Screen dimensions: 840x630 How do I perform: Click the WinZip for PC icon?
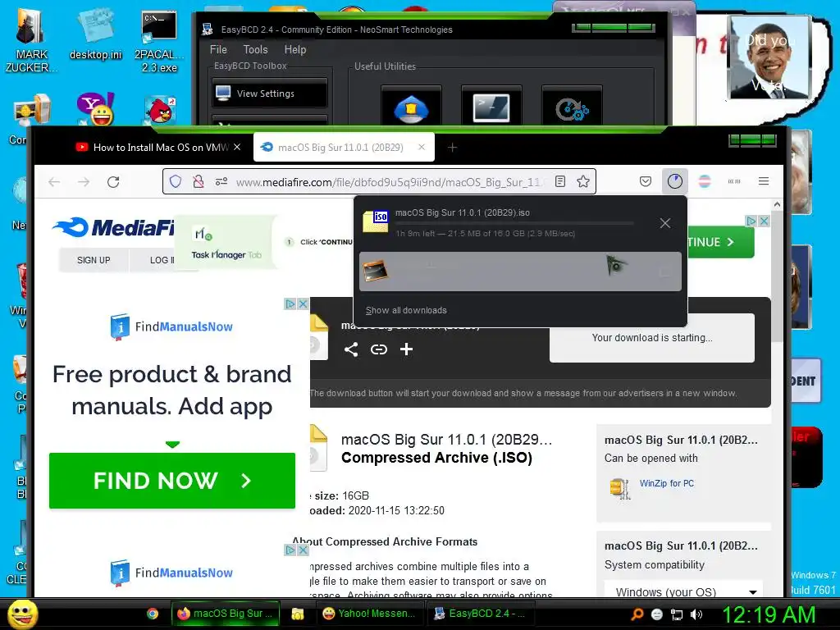tap(620, 489)
